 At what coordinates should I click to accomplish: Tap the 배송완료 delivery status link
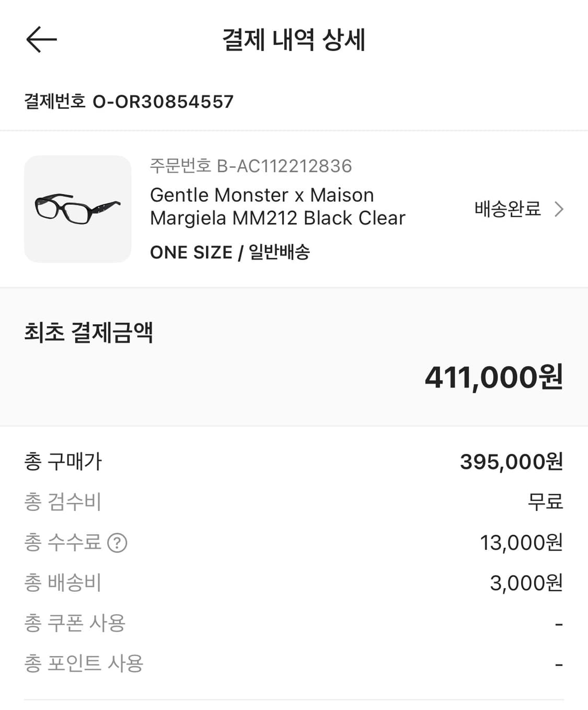[x=507, y=209]
